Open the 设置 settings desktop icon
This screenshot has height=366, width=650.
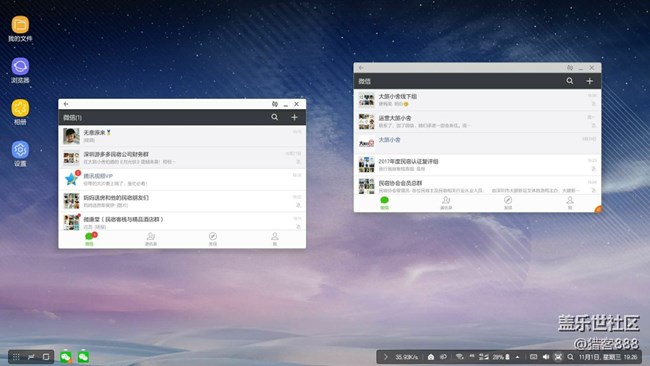pos(20,154)
